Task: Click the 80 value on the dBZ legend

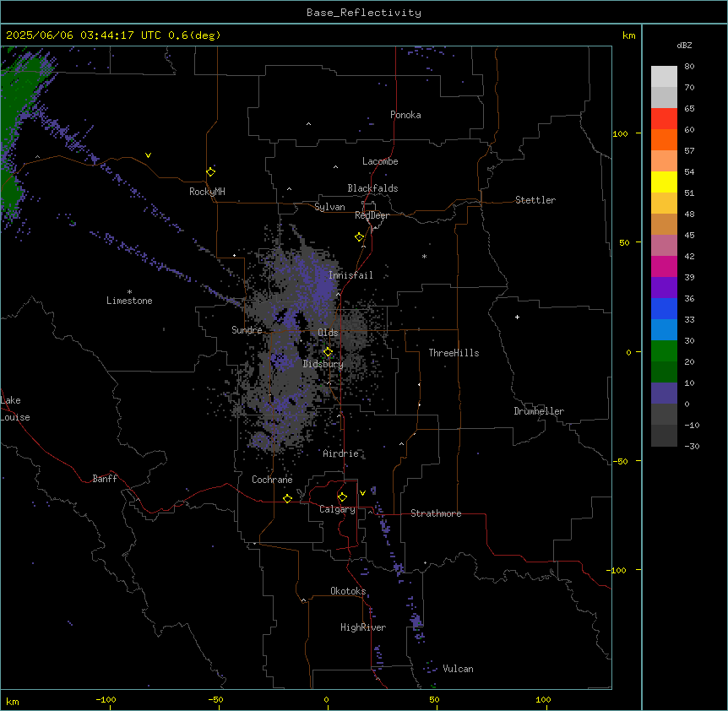Action: coord(689,67)
